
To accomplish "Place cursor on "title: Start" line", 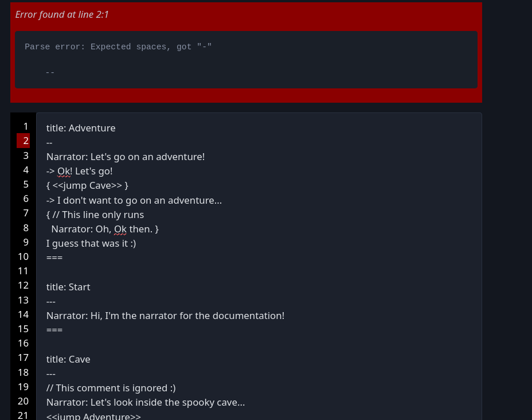I will 68,287.
